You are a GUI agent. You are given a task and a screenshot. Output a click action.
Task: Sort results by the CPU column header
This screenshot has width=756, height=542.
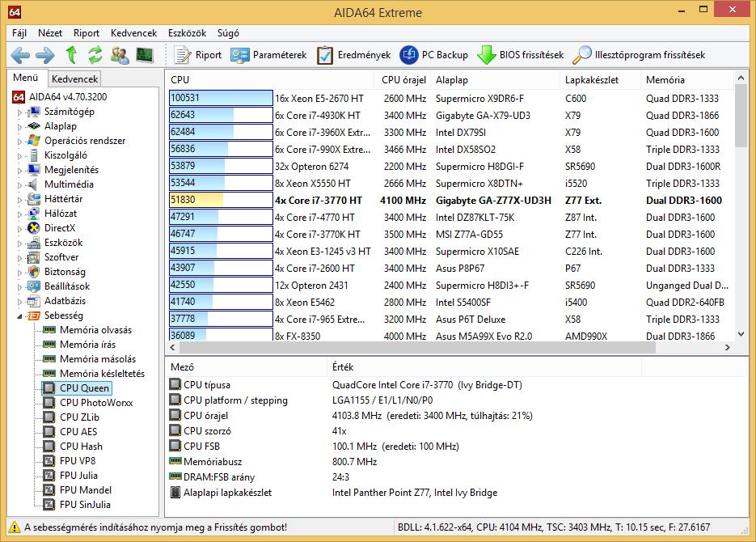[x=270, y=79]
